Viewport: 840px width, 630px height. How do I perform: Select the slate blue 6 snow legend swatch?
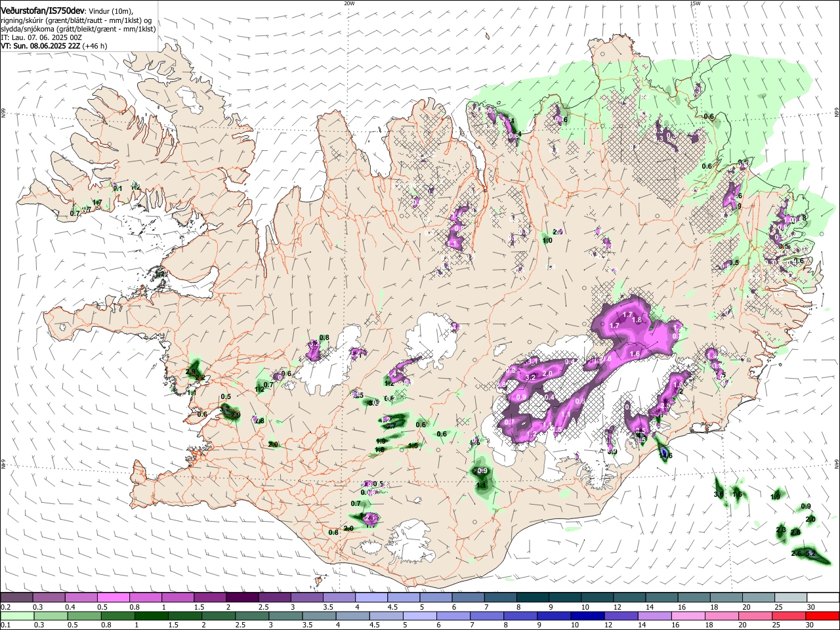click(467, 598)
